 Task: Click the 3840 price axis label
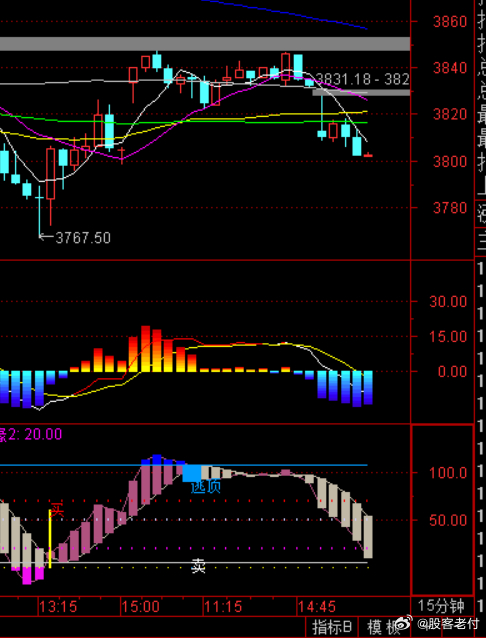pyautogui.click(x=450, y=68)
